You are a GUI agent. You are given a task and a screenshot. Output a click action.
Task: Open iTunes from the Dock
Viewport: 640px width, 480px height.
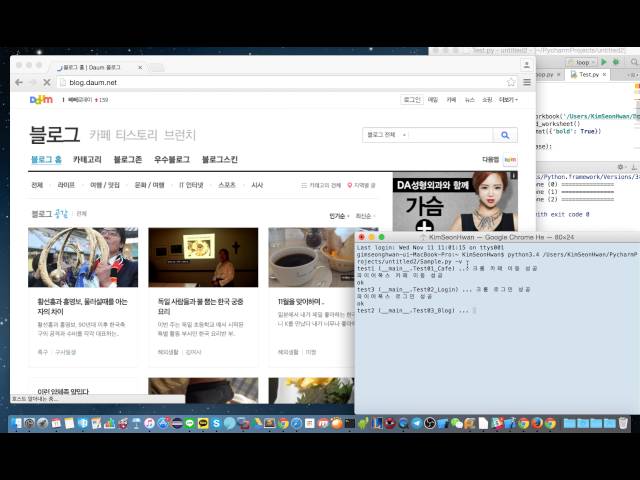pos(149,423)
